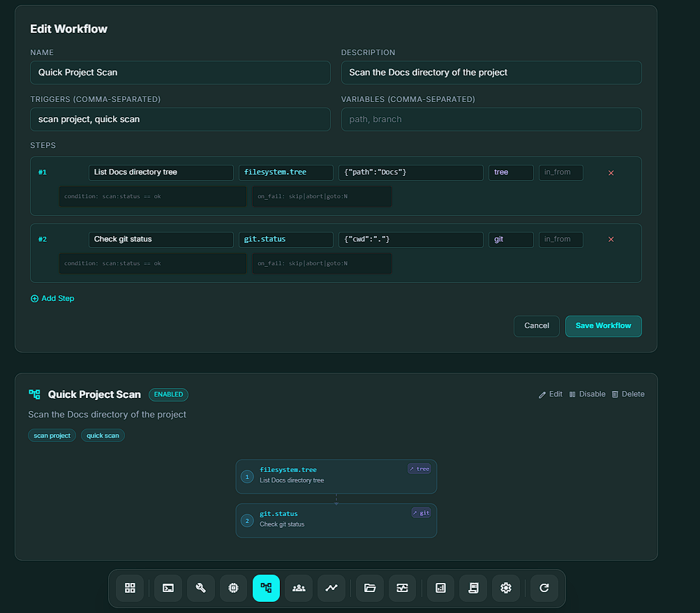Click the step #1 condition field
The image size is (700, 613).
(x=152, y=197)
